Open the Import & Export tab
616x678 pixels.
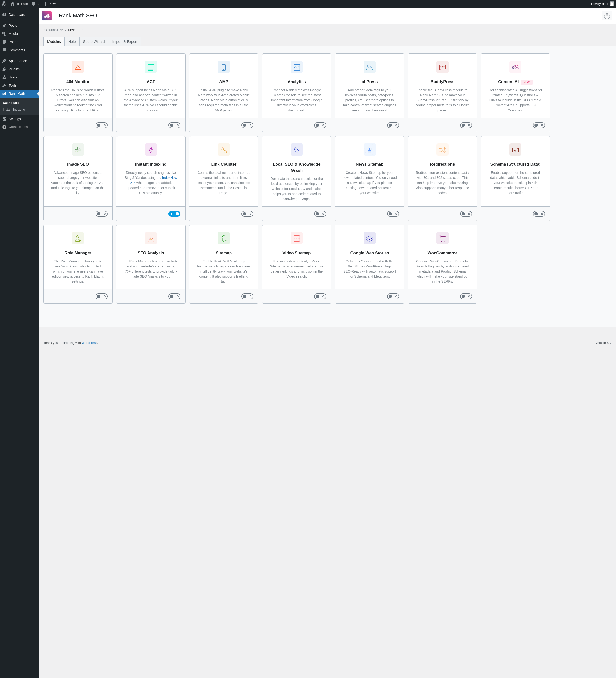click(x=125, y=42)
